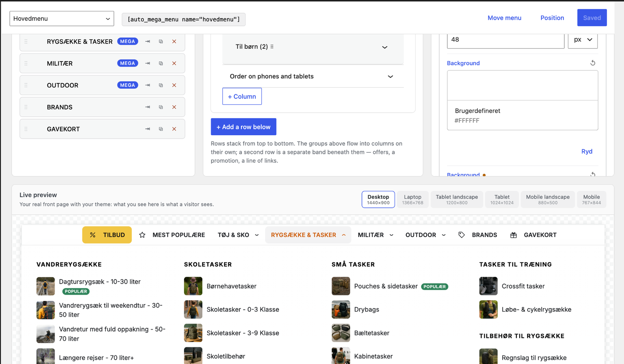The image size is (624, 364).
Task: Expand MILITÆR in the preview navigation
Action: (x=391, y=235)
